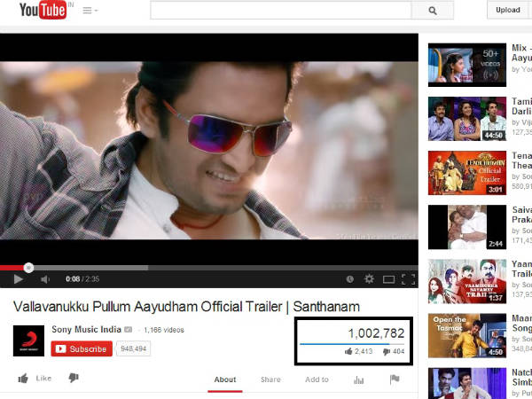Open the suggested title starting Saiva

point(522,215)
